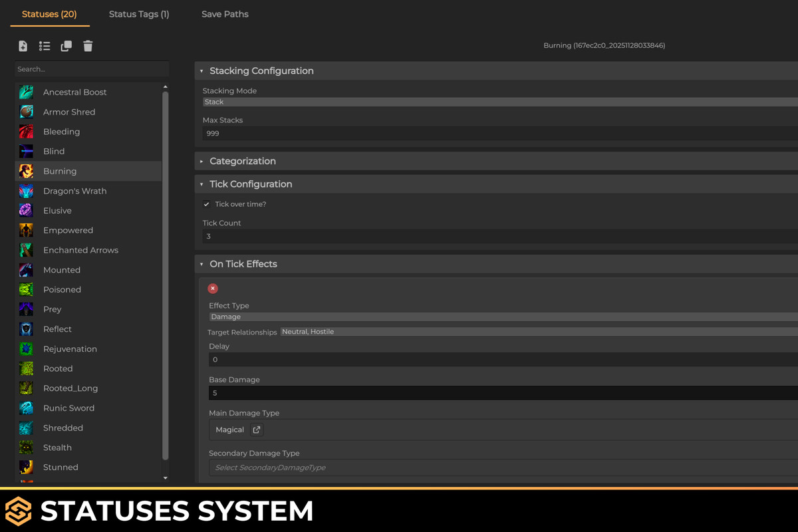Duplicate the selected status via the copy icon

(x=66, y=46)
